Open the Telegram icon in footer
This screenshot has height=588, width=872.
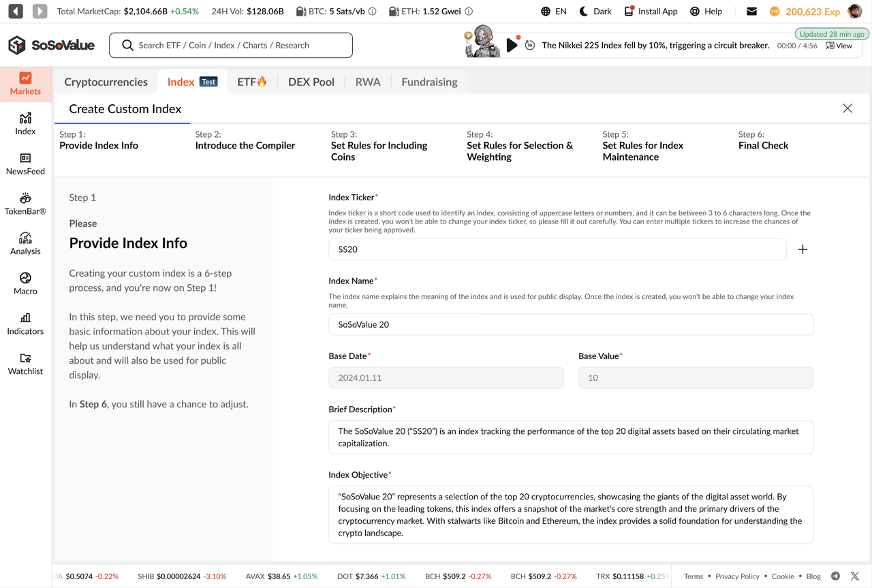[x=835, y=576]
